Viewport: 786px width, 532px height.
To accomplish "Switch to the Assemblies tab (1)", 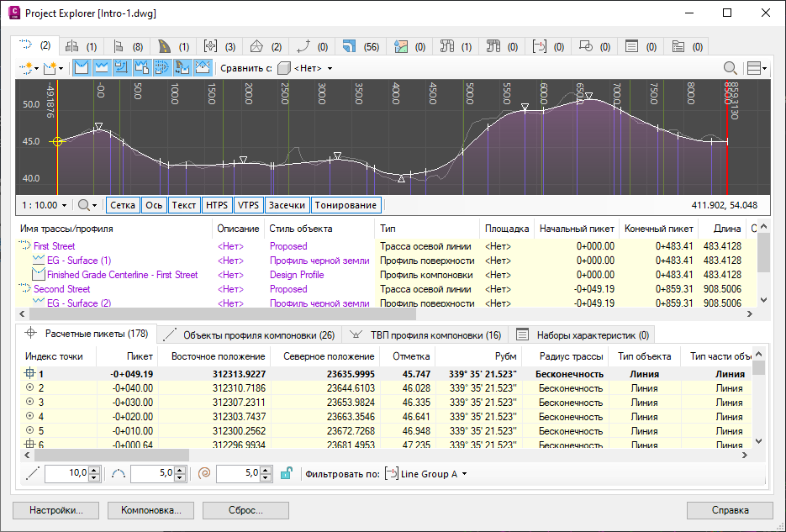I will (82, 46).
